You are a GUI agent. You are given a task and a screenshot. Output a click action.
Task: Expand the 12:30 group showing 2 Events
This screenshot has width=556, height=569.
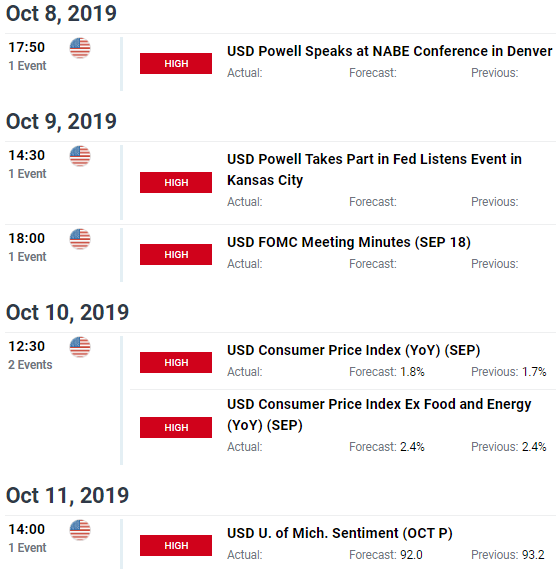pyautogui.click(x=30, y=355)
